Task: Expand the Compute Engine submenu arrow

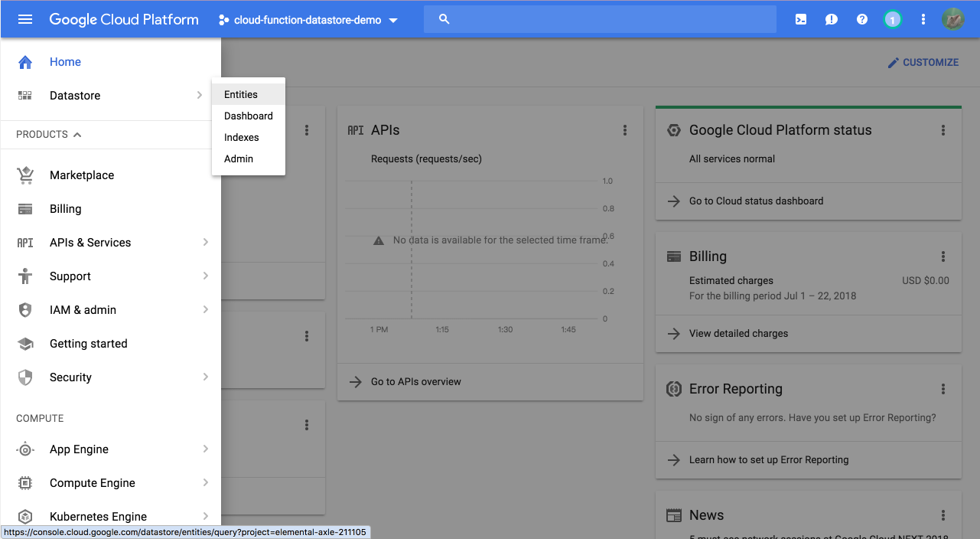Action: point(206,483)
